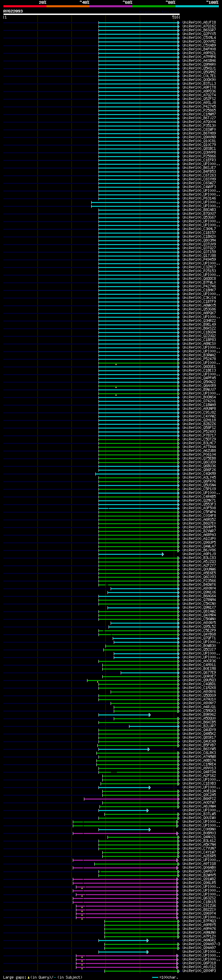Click the query name AV622093
The width and height of the screenshot is (222, 980).
click(x=13, y=11)
